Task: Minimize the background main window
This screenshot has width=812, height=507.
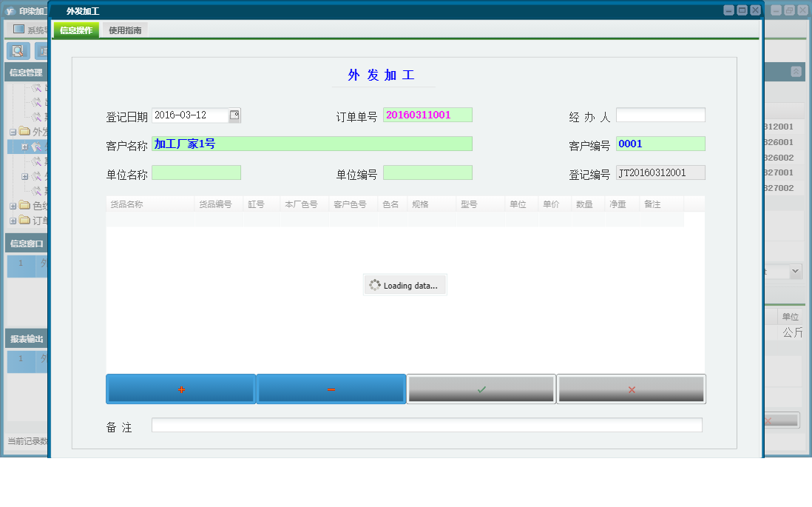Action: [776, 10]
